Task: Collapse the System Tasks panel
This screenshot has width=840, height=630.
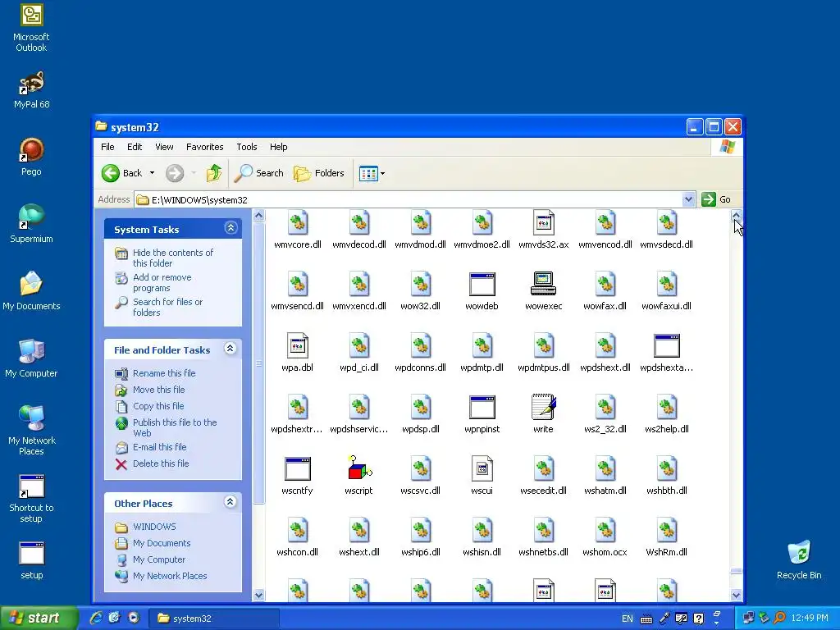Action: pos(231,228)
